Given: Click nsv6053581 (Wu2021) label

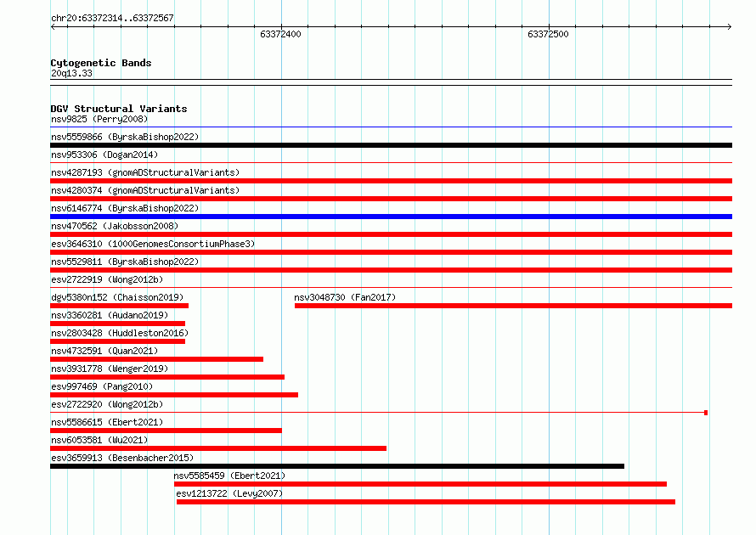Looking at the screenshot, I should 99,440.
